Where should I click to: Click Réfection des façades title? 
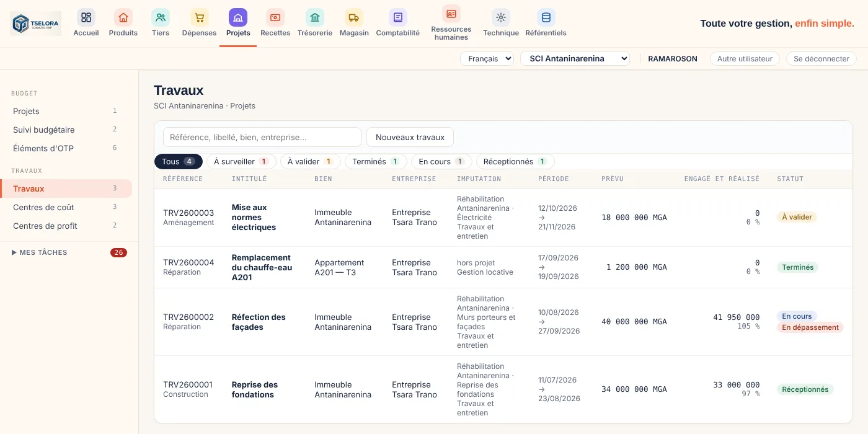click(x=259, y=322)
